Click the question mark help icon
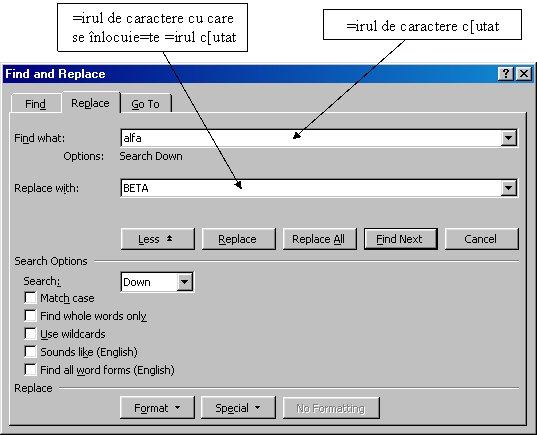This screenshot has height=435, width=537. (x=505, y=74)
